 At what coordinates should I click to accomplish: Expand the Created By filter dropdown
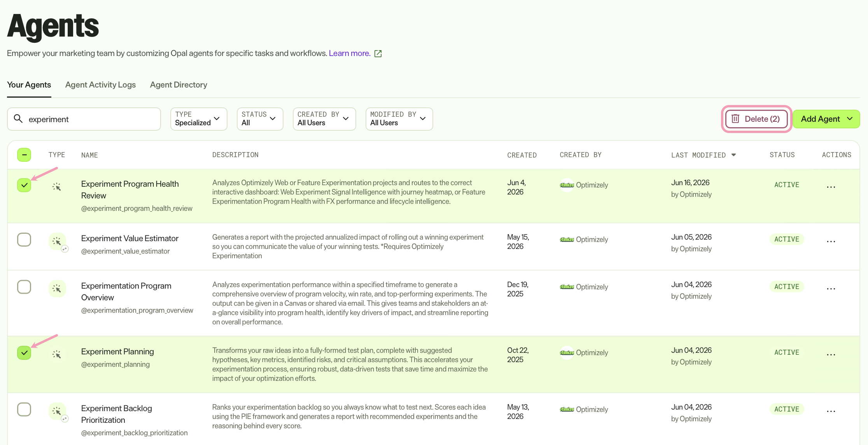[x=324, y=119]
